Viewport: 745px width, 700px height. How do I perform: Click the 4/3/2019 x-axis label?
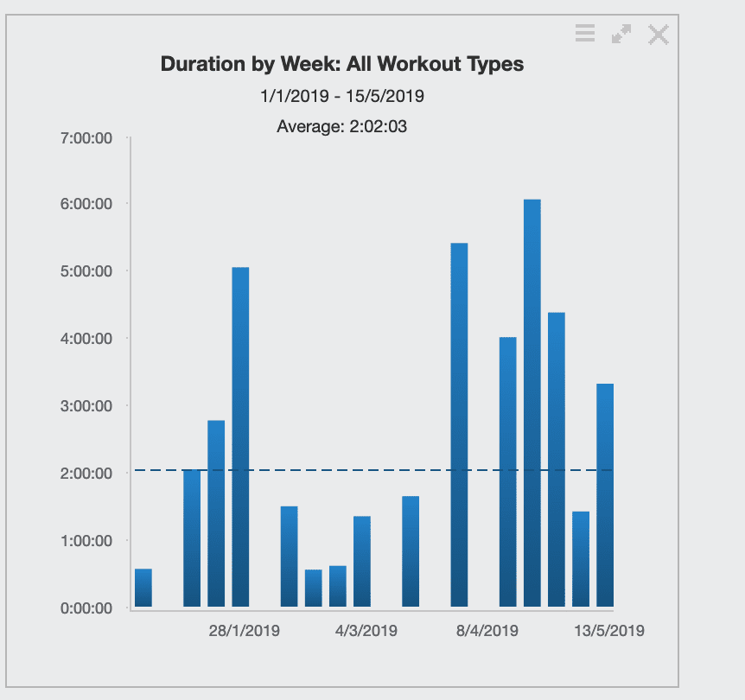tap(366, 631)
